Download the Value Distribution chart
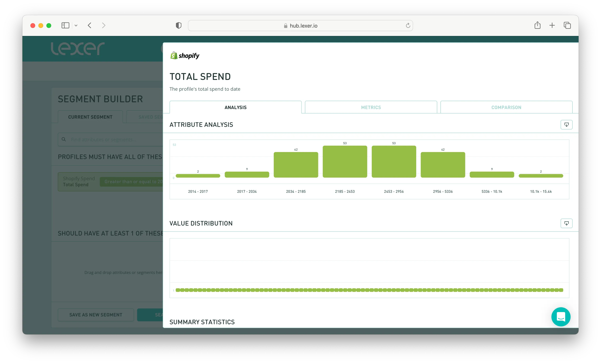Image resolution: width=601 pixels, height=364 pixels. click(x=566, y=223)
